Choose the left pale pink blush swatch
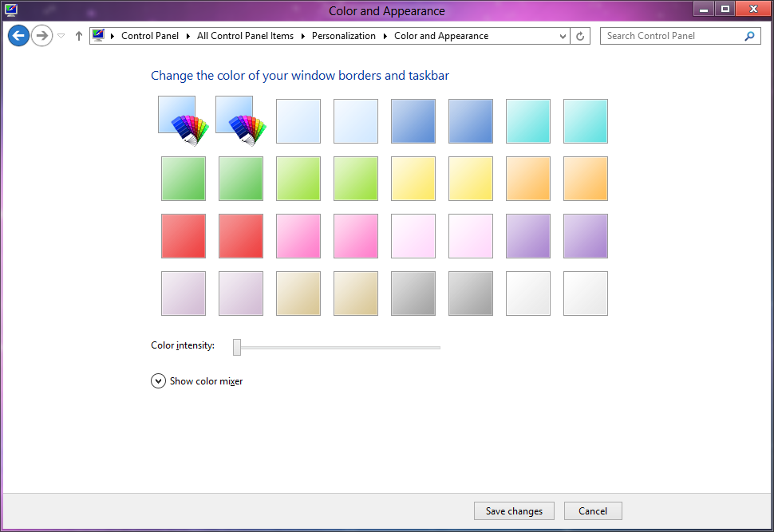 (413, 236)
